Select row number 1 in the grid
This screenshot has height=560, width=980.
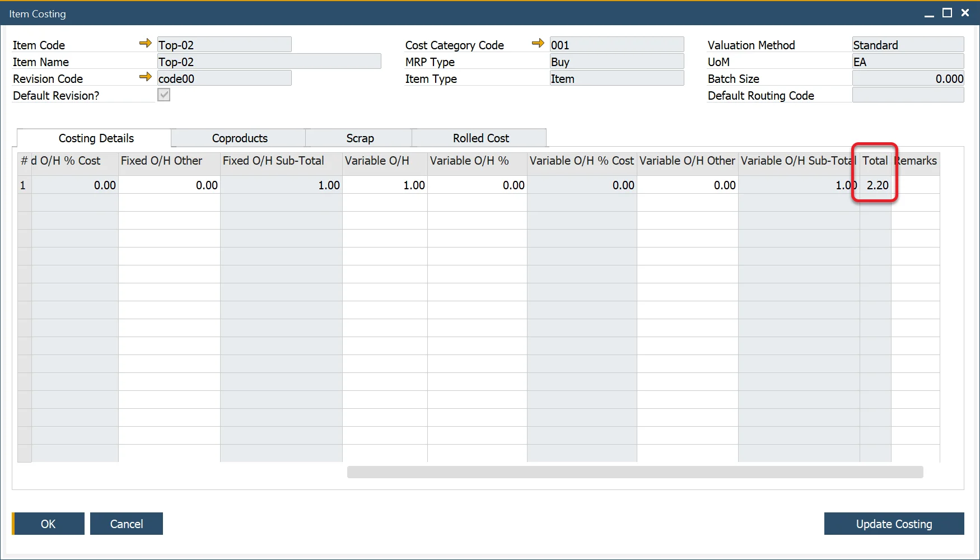(x=23, y=185)
